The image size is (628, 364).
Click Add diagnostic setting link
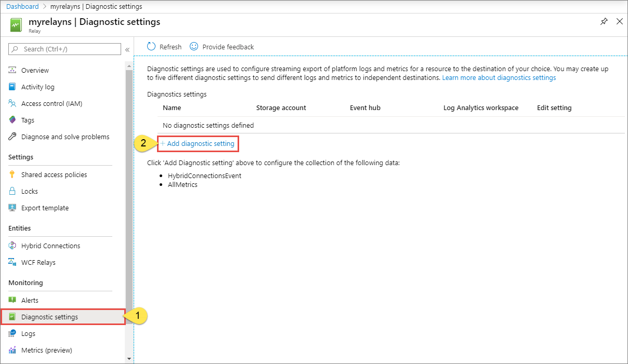[x=200, y=143]
